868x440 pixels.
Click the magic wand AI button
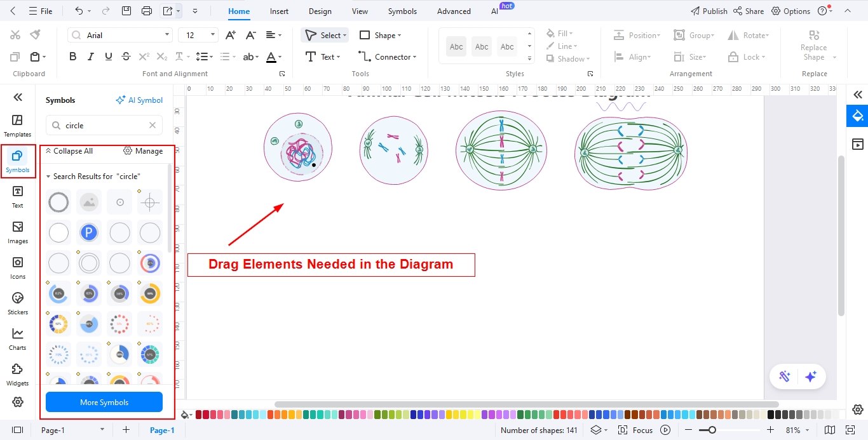tap(785, 377)
